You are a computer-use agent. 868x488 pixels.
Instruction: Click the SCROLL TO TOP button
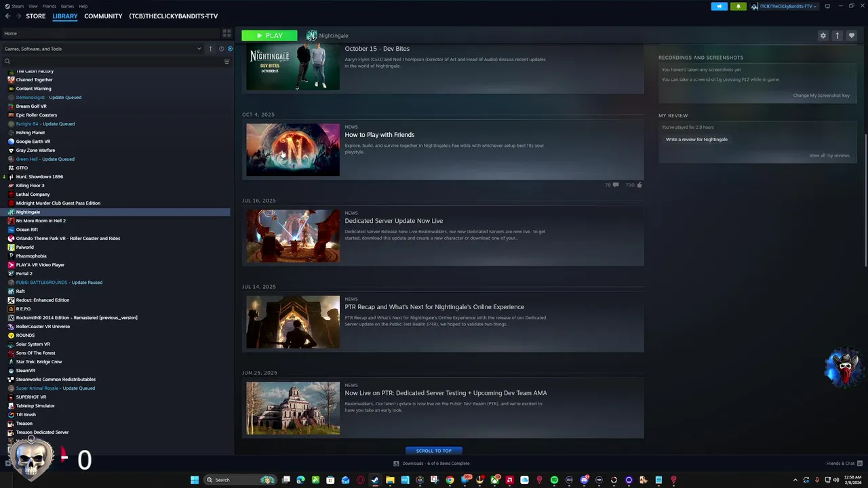point(434,451)
